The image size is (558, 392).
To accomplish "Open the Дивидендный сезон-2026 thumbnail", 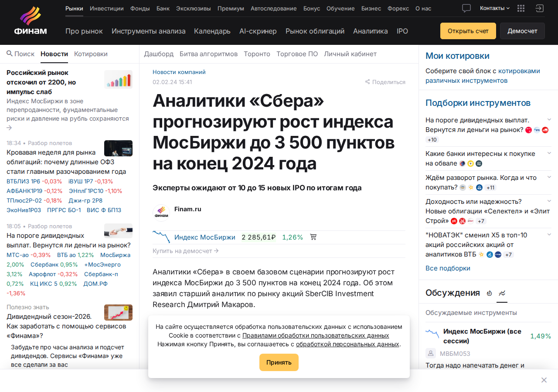I will (x=118, y=312).
